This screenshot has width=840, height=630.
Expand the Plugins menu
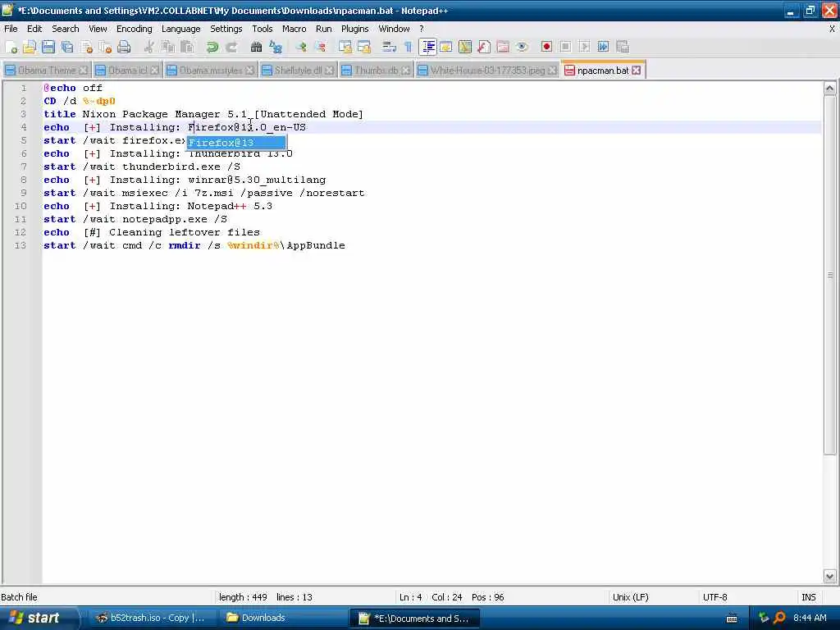click(354, 29)
